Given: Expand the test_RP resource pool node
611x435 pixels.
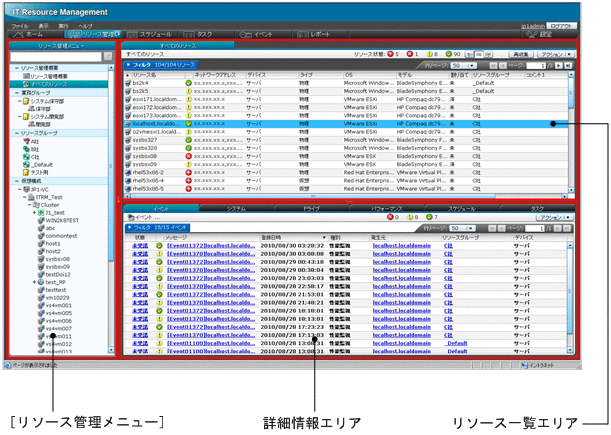Looking at the screenshot, I should pos(34,282).
